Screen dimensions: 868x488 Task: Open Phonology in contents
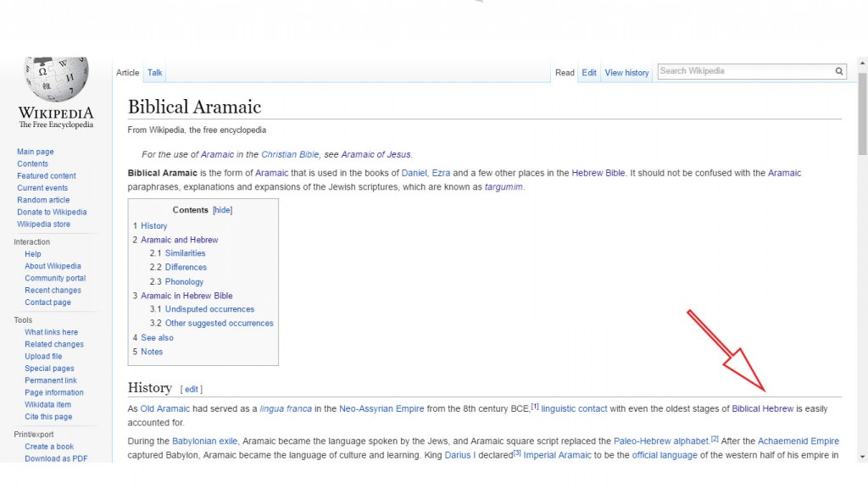[184, 281]
